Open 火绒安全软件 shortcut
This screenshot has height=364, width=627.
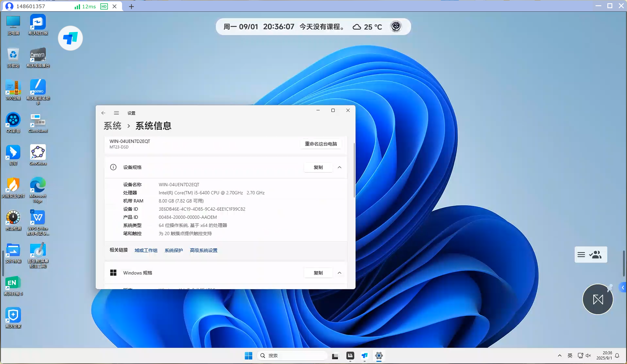pos(13,188)
